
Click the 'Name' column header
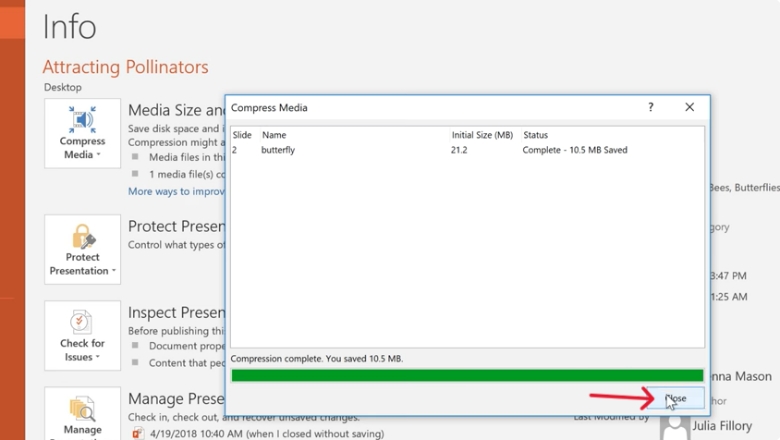click(x=274, y=135)
